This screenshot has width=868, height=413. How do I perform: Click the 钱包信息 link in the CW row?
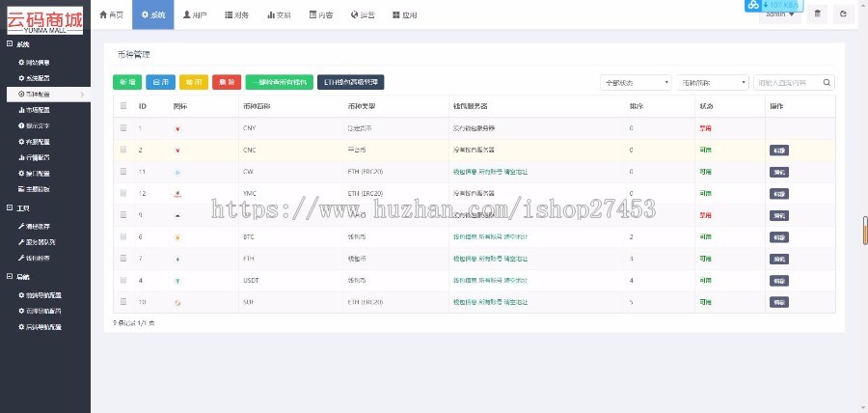(x=465, y=172)
